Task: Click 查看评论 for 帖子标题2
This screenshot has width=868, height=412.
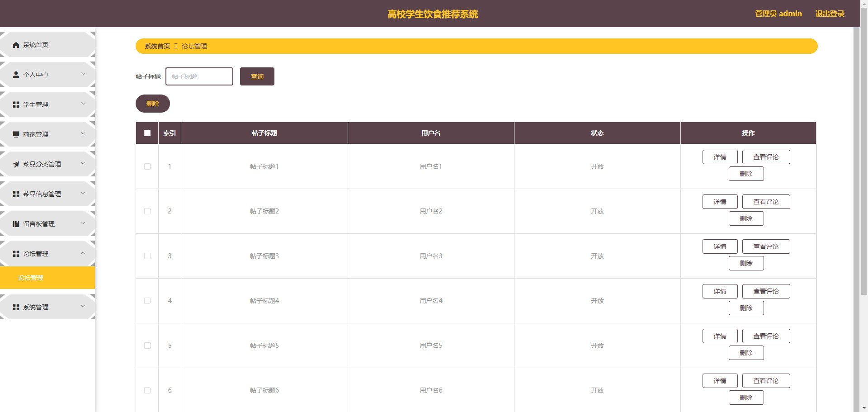Action: coord(766,202)
